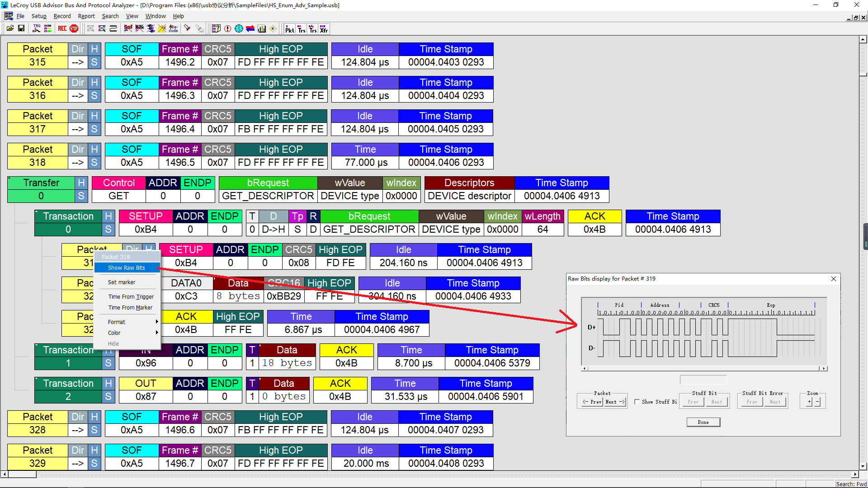Click right arrow of raw bits waveform scrollbar
Image resolution: width=868 pixels, height=488 pixels.
coord(824,369)
